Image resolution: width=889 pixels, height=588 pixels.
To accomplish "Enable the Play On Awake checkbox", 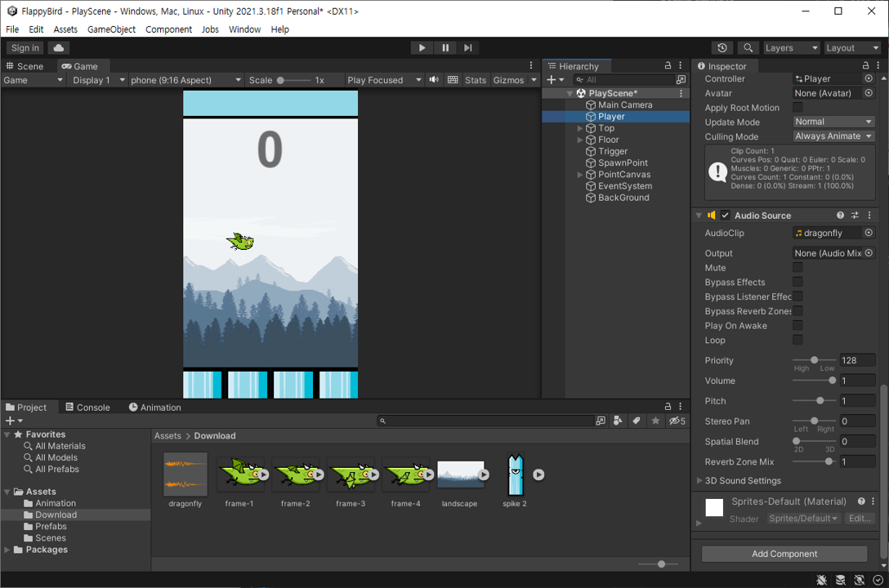I will [x=797, y=325].
